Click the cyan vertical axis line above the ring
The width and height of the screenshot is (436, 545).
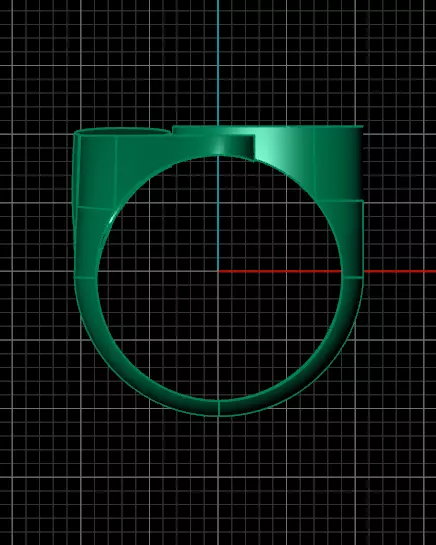(x=218, y=63)
